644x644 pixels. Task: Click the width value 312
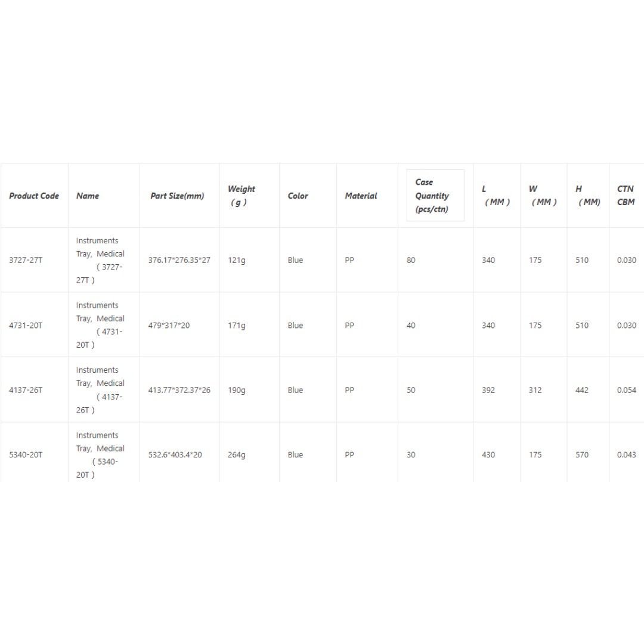click(535, 390)
